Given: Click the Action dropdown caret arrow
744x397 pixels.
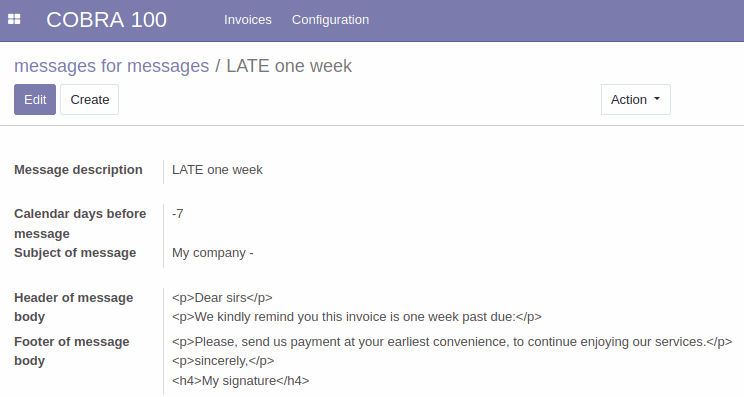Looking at the screenshot, I should pos(657,99).
